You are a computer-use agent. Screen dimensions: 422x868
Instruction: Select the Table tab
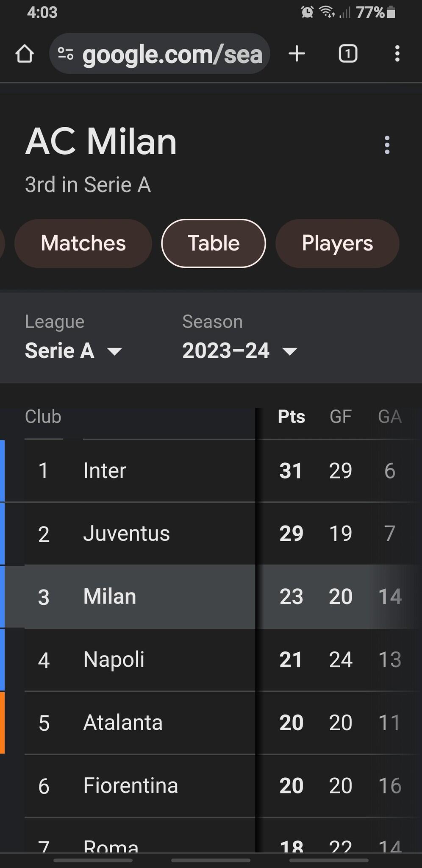tap(214, 243)
